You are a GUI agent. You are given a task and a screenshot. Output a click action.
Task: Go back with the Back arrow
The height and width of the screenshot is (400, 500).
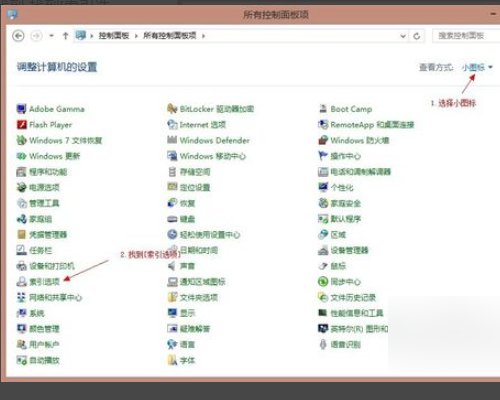point(18,36)
